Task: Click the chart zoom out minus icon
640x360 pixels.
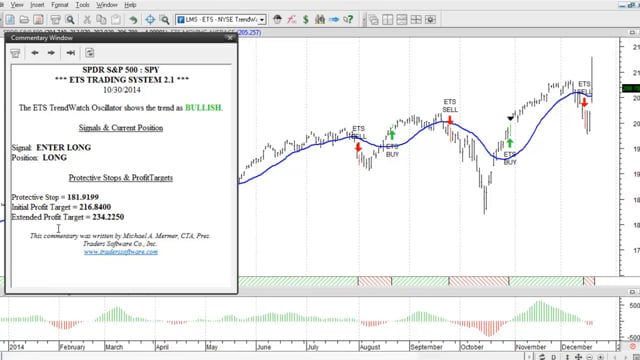Action: (x=589, y=357)
